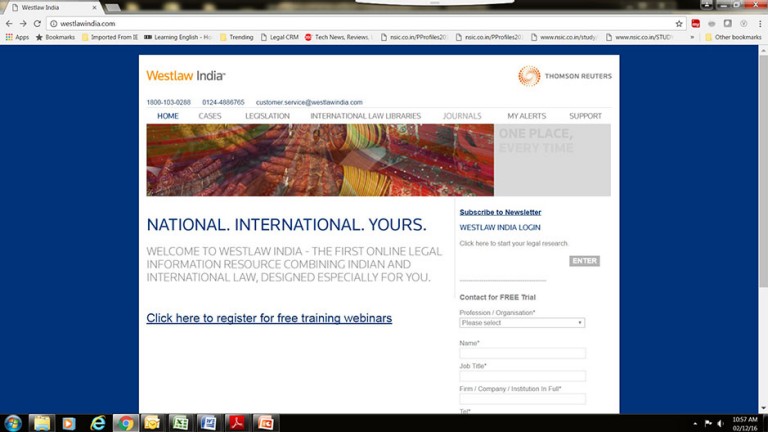
Task: Open Word from taskbar
Action: 209,423
